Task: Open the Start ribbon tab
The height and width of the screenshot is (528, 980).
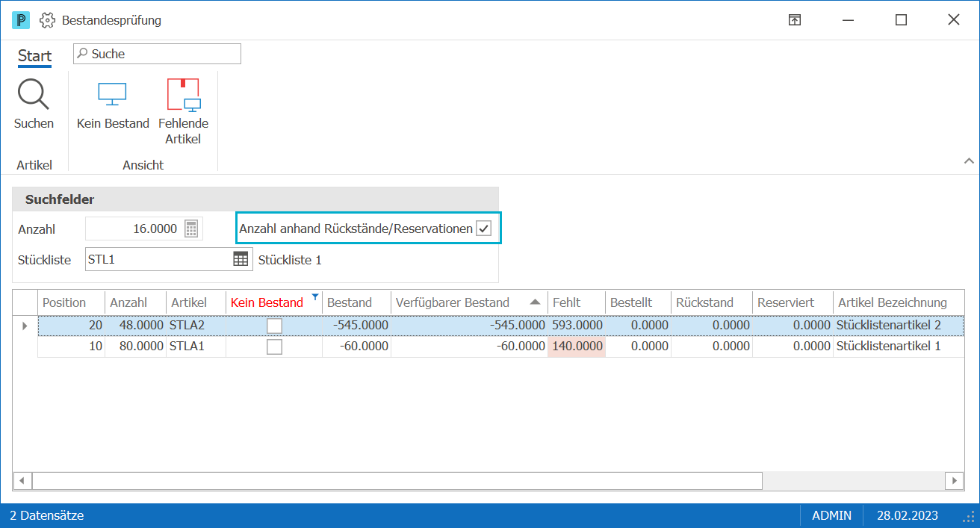Action: click(35, 56)
